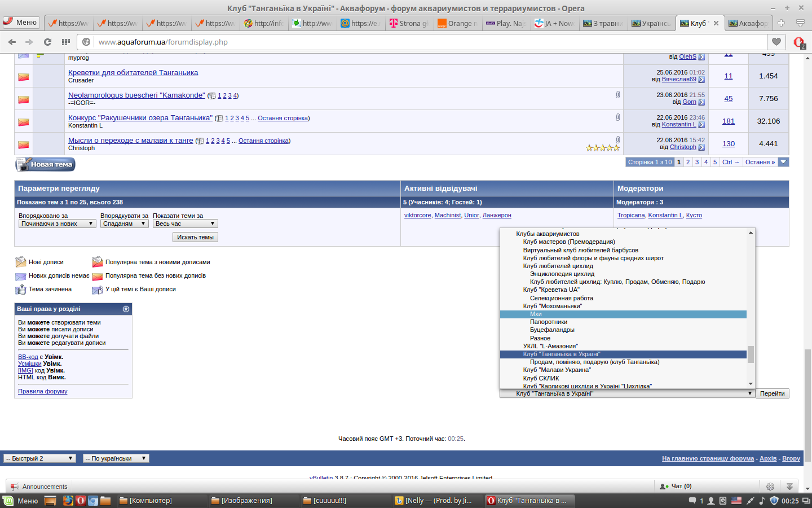The height and width of the screenshot is (508, 812).
Task: Click the paperclip attachment icon on Neolamprologus thread
Action: coord(617,95)
